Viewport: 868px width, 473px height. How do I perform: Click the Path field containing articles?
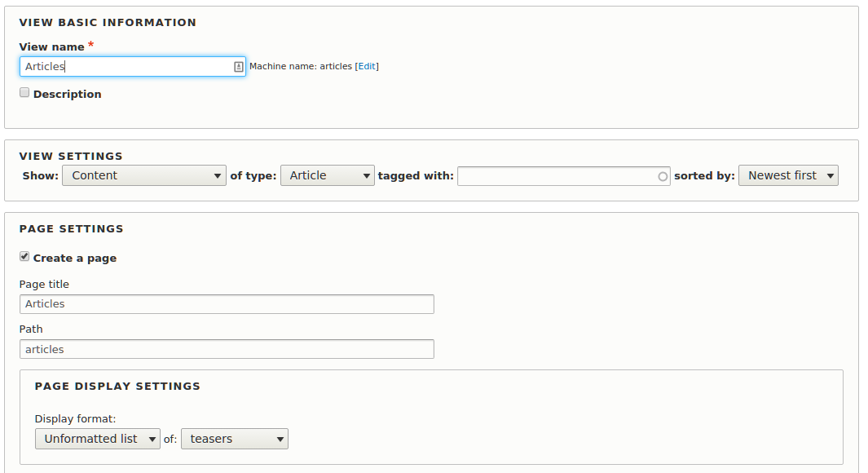pos(227,349)
